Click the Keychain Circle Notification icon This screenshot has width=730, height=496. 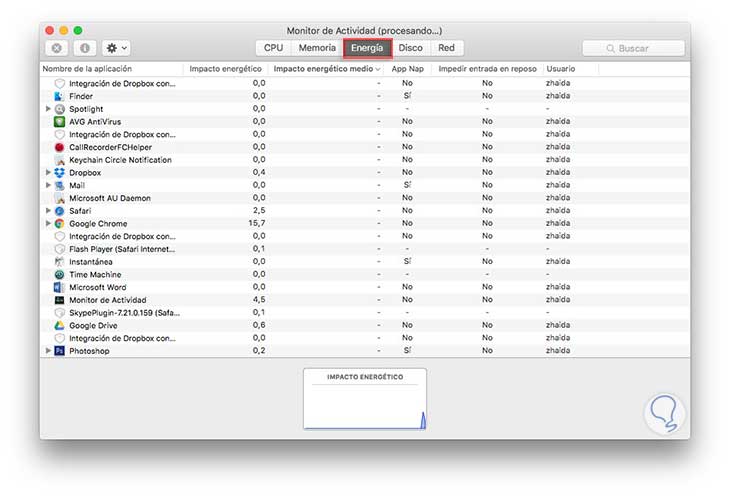[x=59, y=160]
